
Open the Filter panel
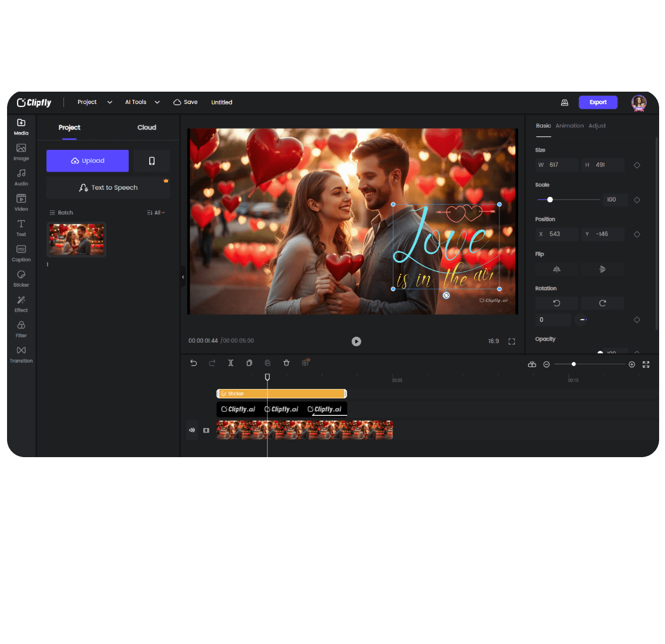21,329
